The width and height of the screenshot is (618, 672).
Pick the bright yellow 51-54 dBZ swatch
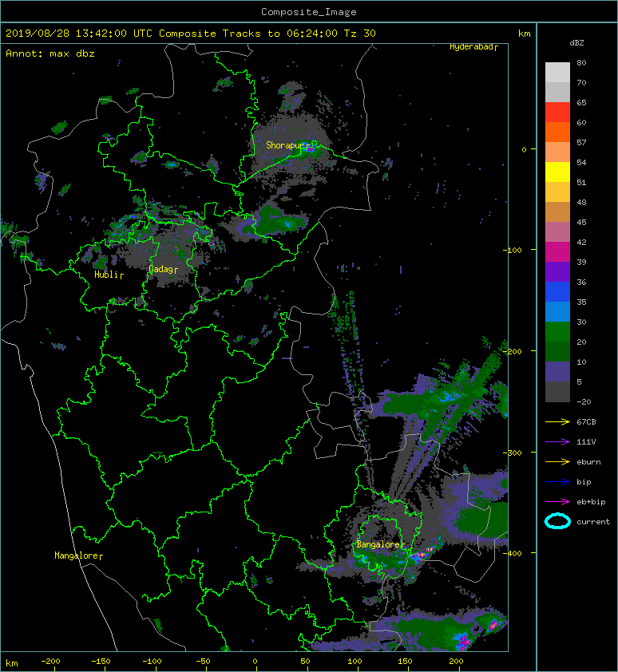coord(557,172)
